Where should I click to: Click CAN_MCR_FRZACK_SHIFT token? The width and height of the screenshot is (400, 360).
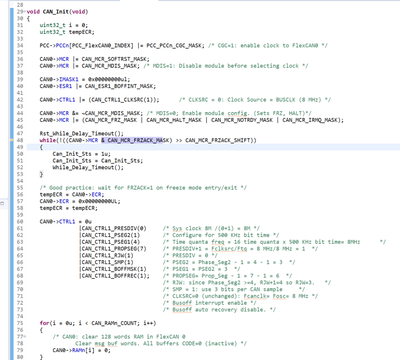tap(218, 140)
